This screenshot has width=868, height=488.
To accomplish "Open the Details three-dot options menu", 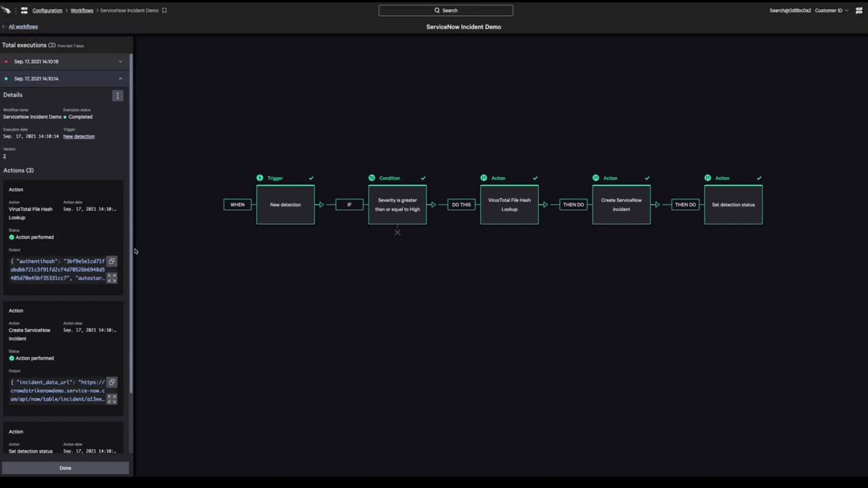I will coord(117,95).
